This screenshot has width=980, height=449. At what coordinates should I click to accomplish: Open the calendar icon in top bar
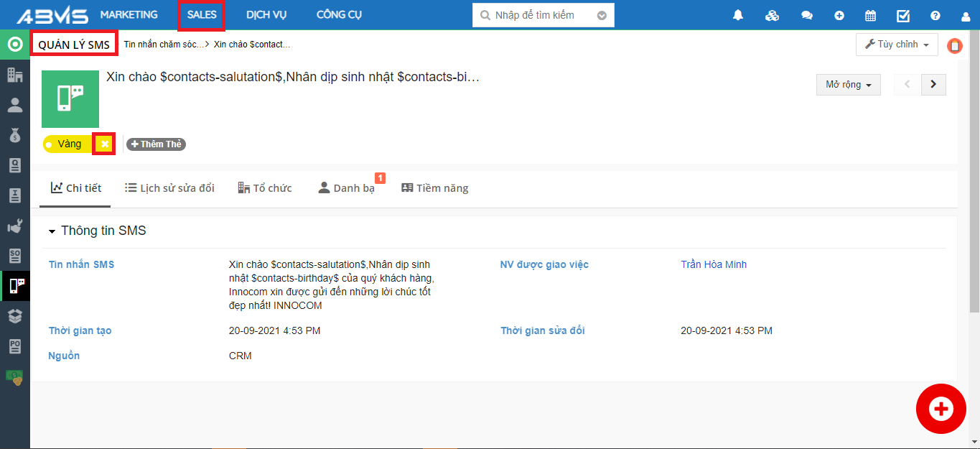(x=870, y=15)
